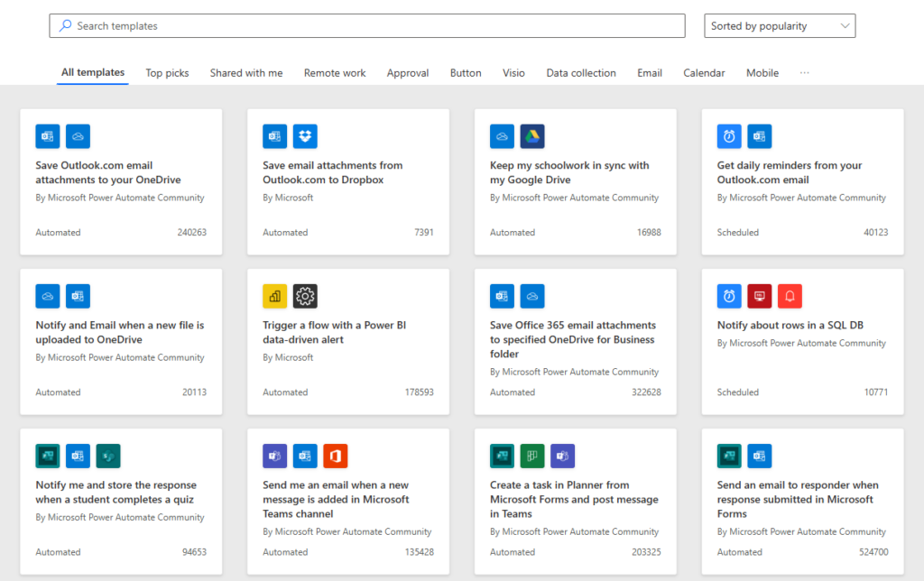924x581 pixels.
Task: Expand more template categories ellipsis
Action: click(804, 72)
